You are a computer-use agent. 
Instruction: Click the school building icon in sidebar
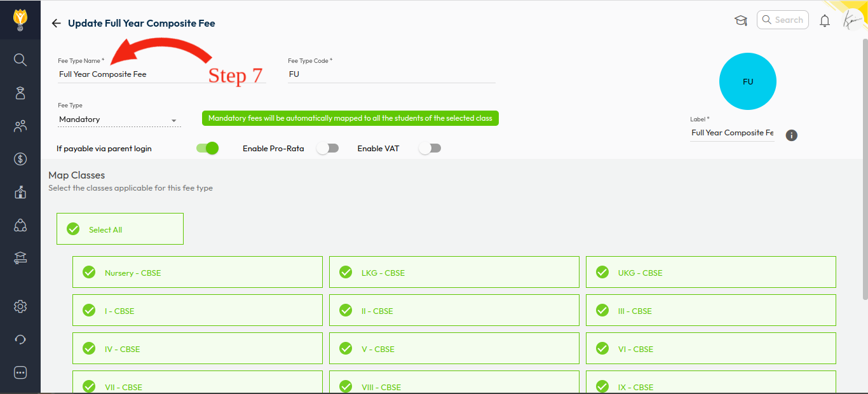coord(20,193)
